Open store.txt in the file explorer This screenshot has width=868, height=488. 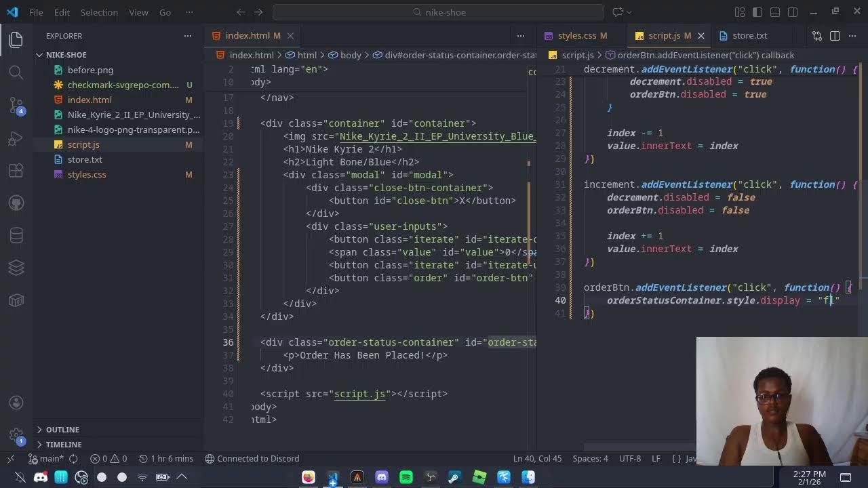pos(85,159)
